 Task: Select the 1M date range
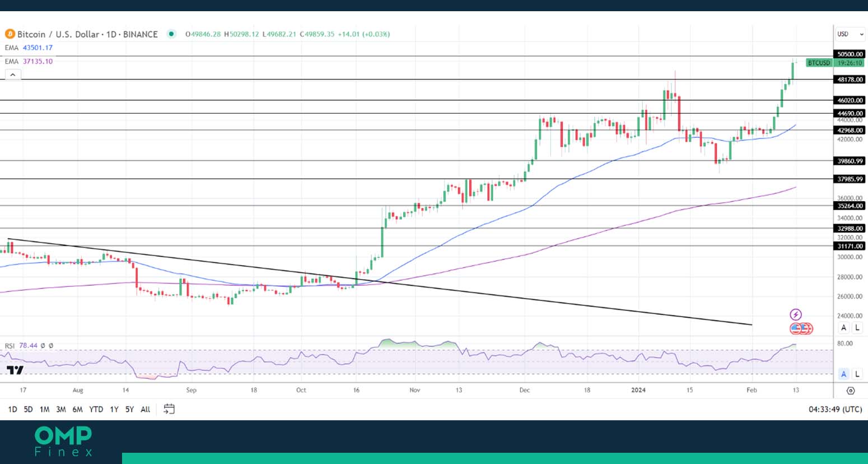click(44, 410)
